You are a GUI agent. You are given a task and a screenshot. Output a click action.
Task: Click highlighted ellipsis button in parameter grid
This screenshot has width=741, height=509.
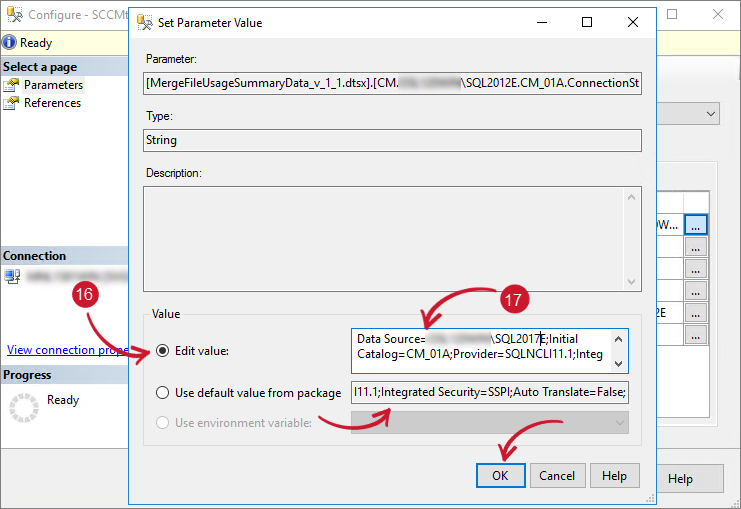click(x=696, y=225)
